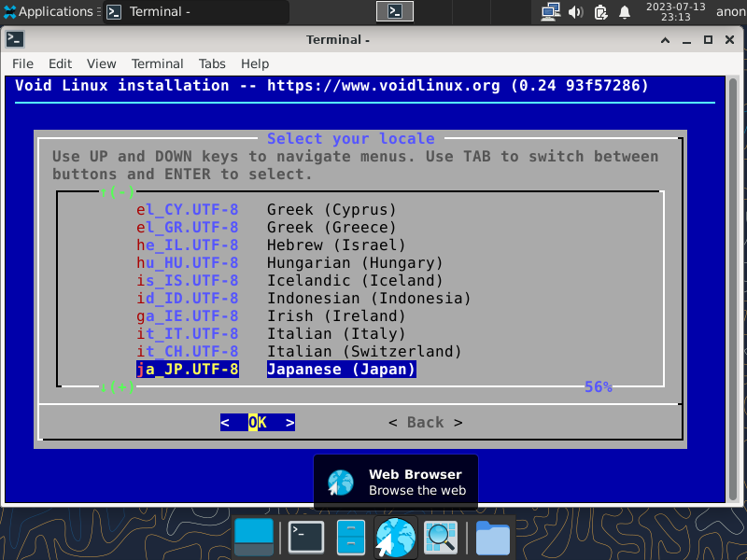The image size is (747, 560).
Task: Select the ja_JP.UTF-8 Japanese (Japan) locale
Action: [x=276, y=369]
